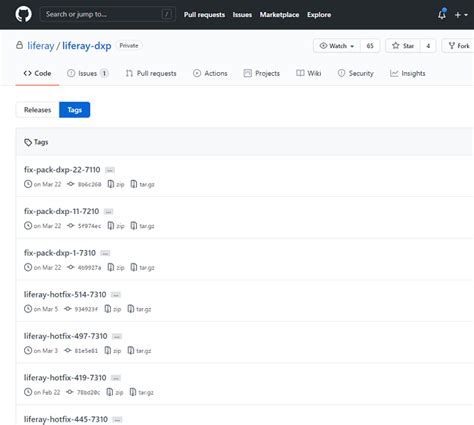Open tag fix-pack-dxp-1-7310
This screenshot has height=425, width=474.
click(x=60, y=253)
